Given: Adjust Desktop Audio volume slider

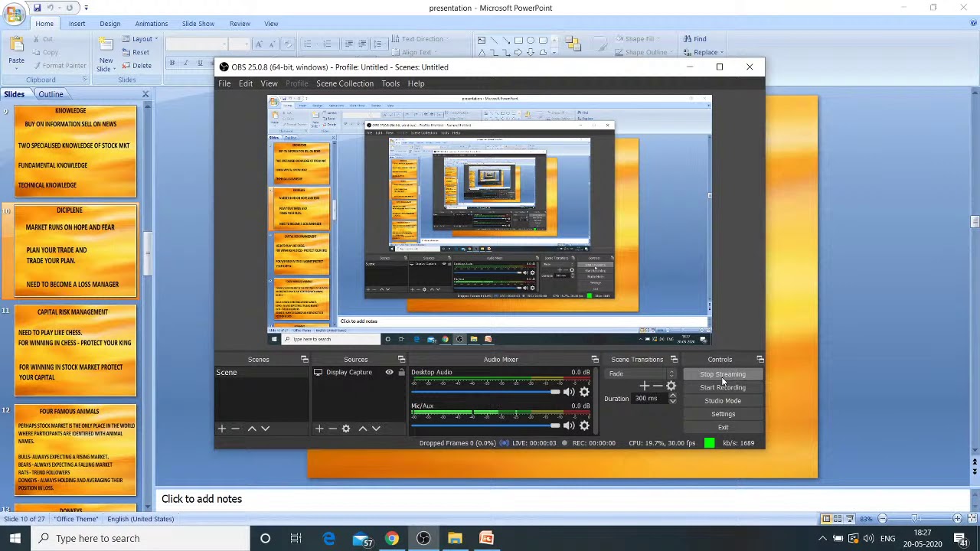Looking at the screenshot, I should pyautogui.click(x=486, y=392).
